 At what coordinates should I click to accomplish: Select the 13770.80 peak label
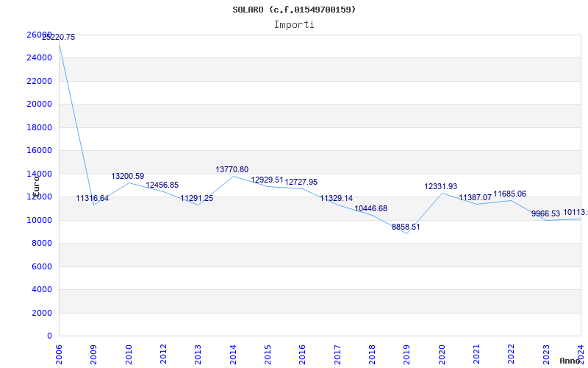coord(232,170)
